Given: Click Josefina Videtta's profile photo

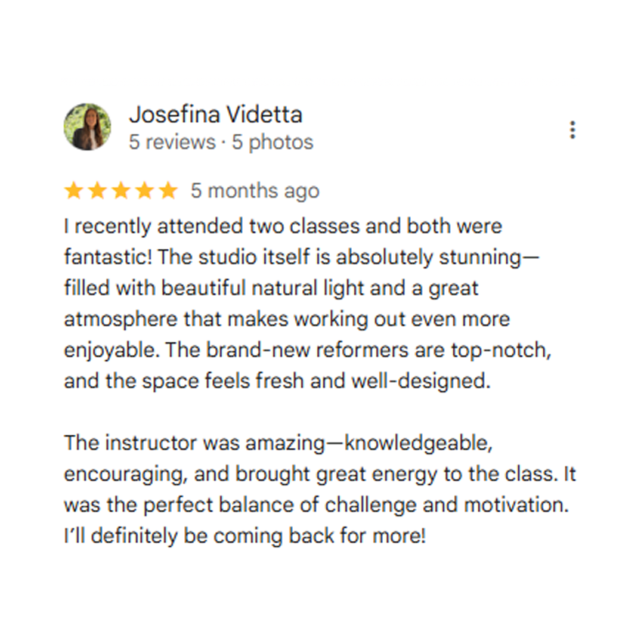Looking at the screenshot, I should point(88,127).
